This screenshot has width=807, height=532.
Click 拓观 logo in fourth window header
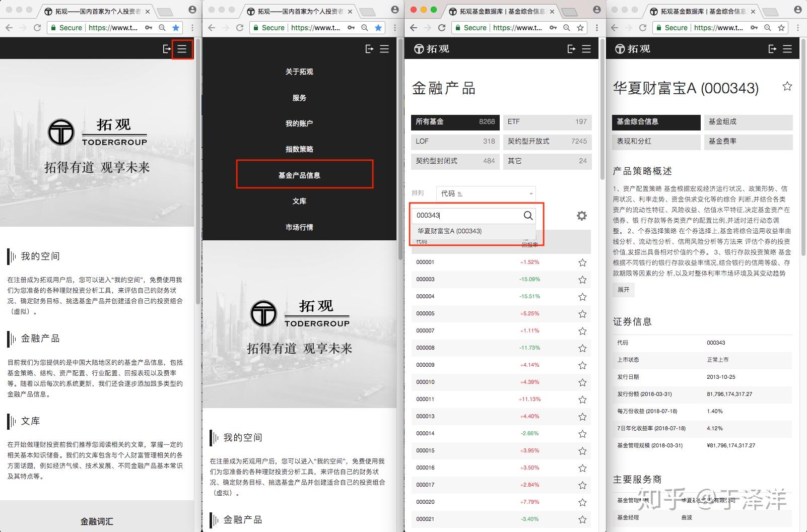click(633, 49)
